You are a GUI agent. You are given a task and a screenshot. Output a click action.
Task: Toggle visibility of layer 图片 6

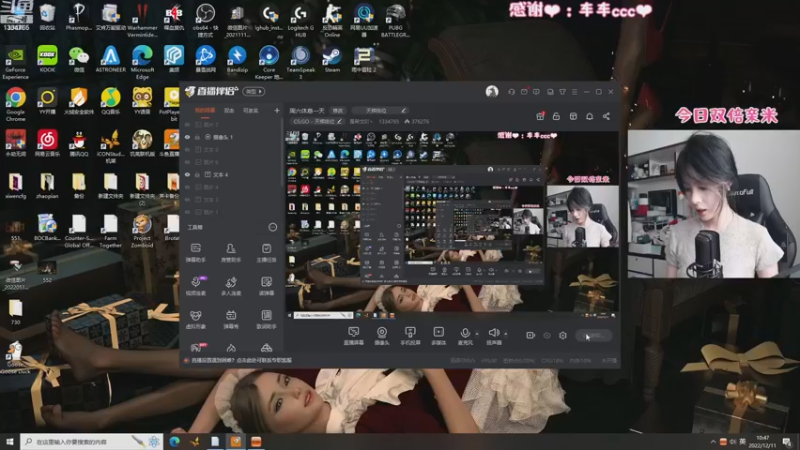click(187, 162)
